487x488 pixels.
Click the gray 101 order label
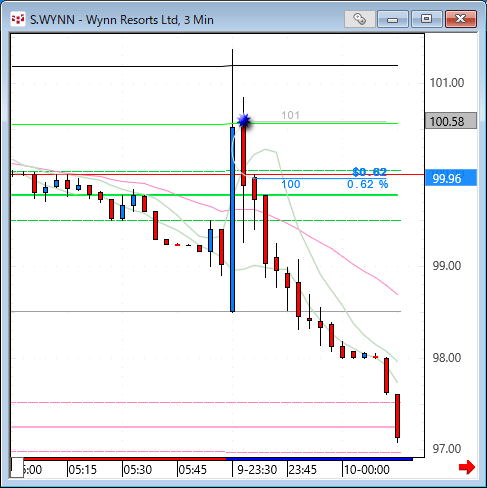(290, 115)
